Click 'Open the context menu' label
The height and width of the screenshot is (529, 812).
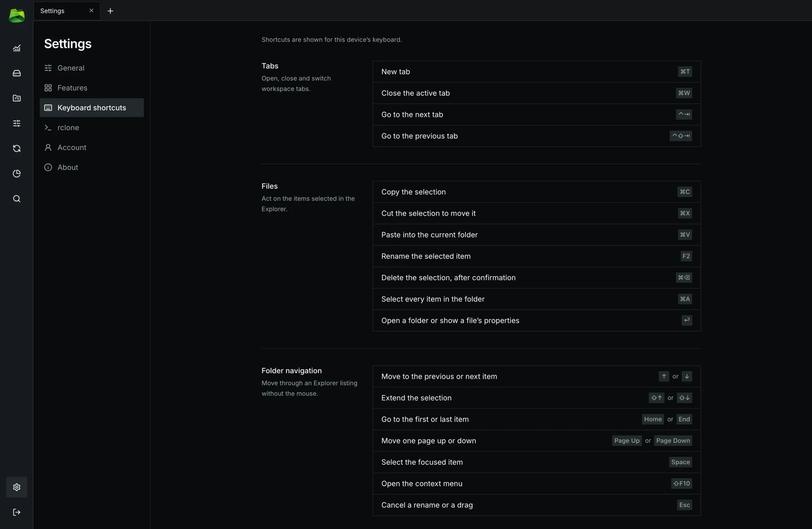pos(422,484)
